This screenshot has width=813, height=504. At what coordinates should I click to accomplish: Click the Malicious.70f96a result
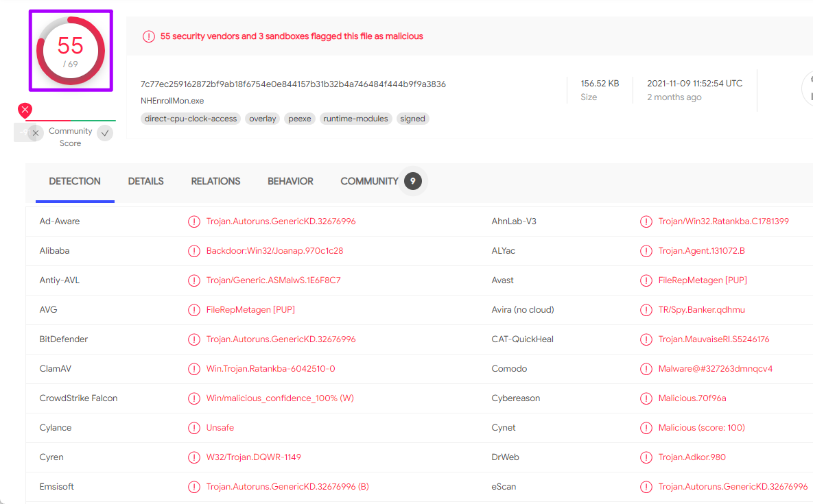[x=692, y=398]
